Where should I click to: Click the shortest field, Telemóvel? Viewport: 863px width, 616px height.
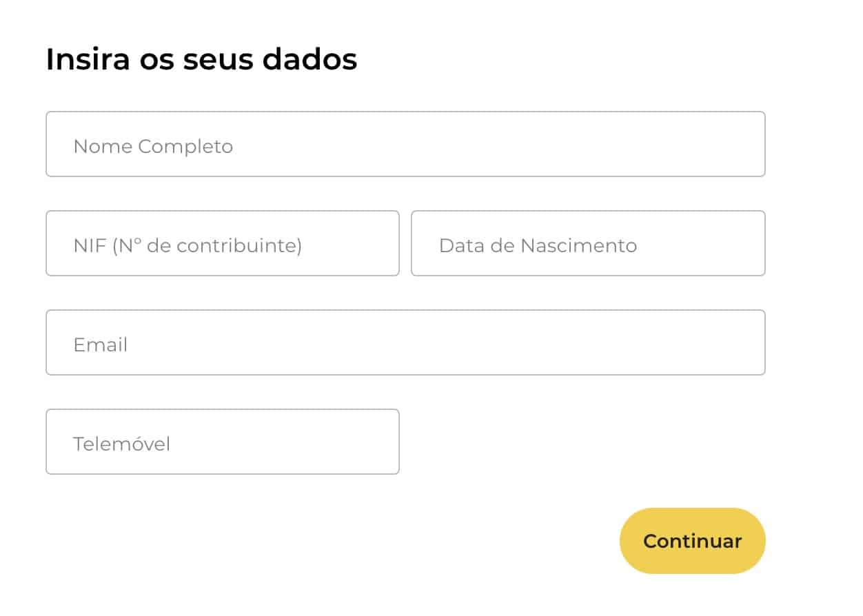222,441
